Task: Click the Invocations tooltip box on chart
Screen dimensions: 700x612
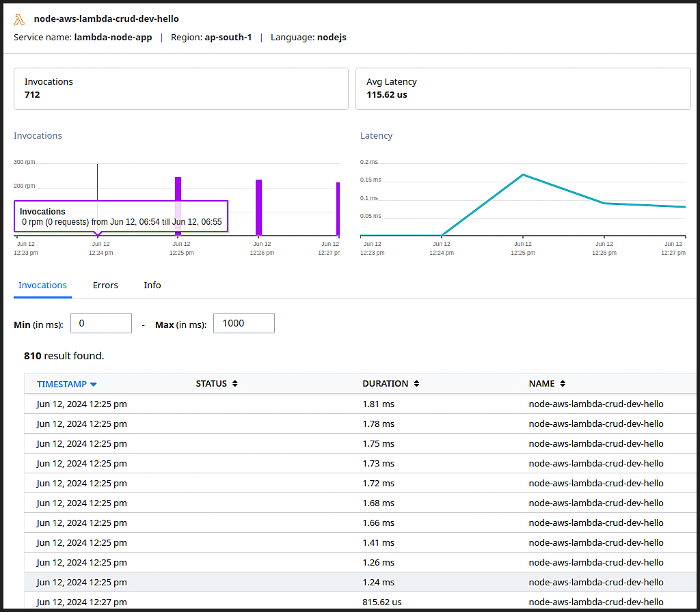Action: 121,217
